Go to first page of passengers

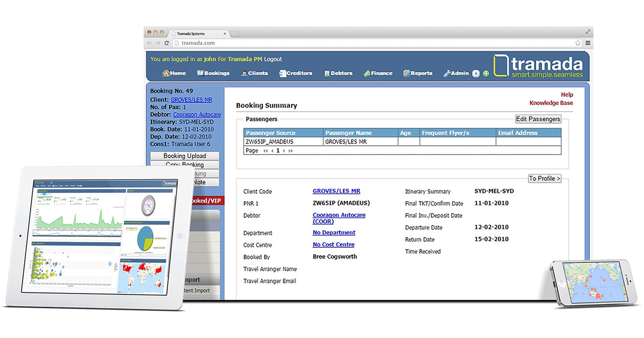[266, 151]
